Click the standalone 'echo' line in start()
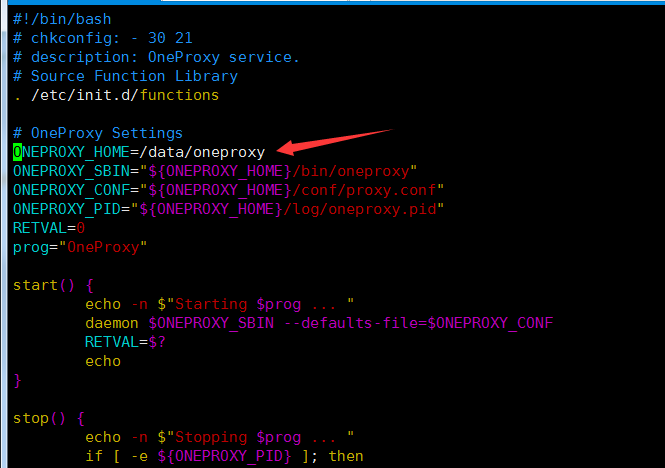 (103, 361)
